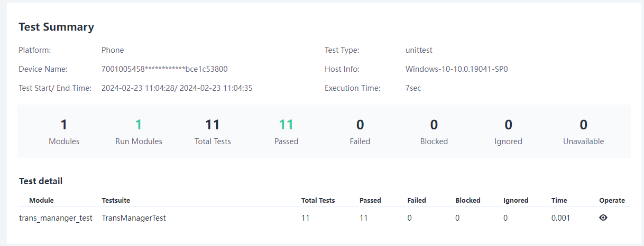Click the TransManagerTest testsuite name
This screenshot has height=246, width=644.
coord(134,218)
